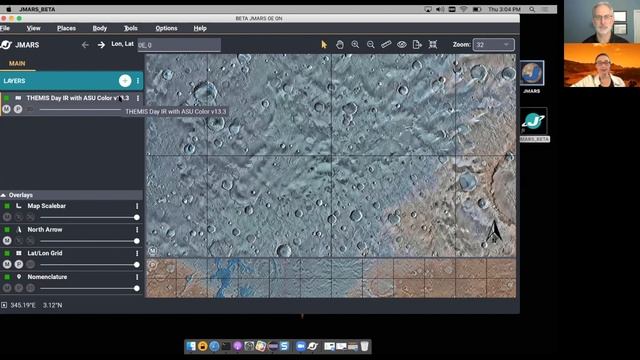The image size is (640, 360).
Task: Click the North Arrow overlay name
Action: 45,230
